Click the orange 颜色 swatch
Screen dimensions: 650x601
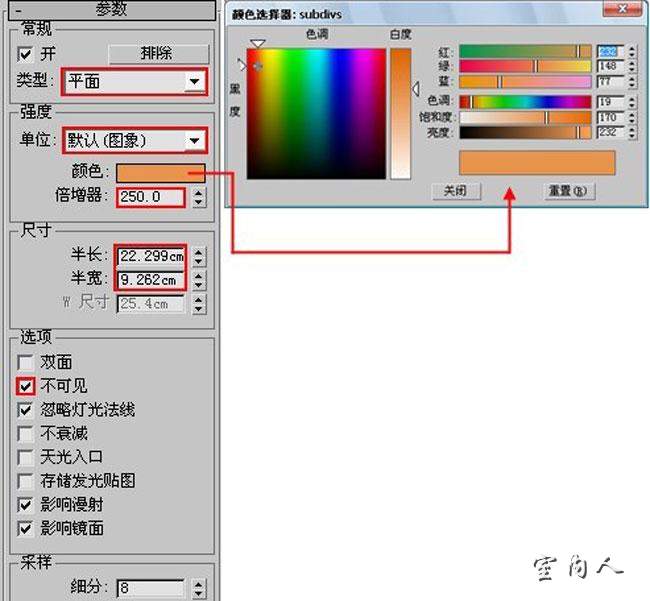pyautogui.click(x=161, y=172)
